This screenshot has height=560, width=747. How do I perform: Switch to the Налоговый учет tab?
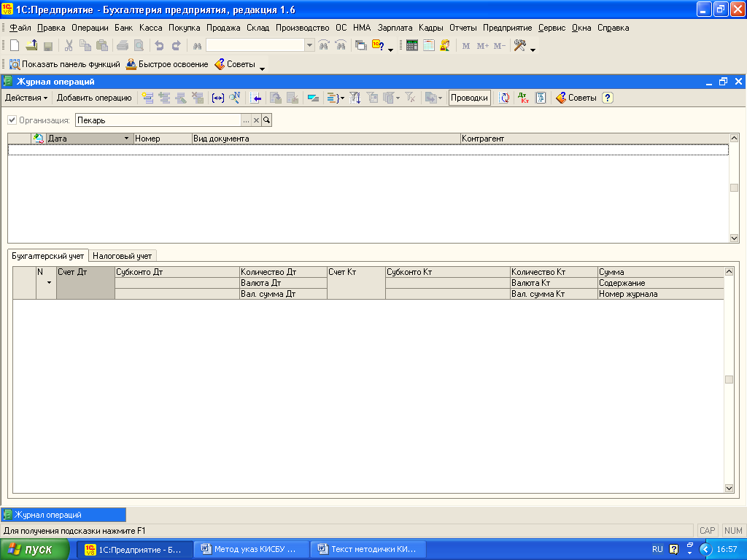pos(123,256)
